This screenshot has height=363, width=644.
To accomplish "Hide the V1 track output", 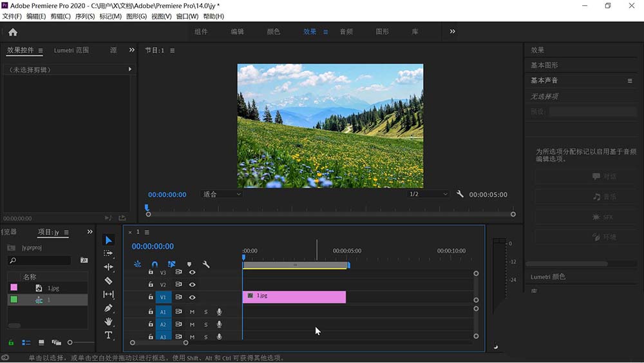I will click(x=192, y=297).
